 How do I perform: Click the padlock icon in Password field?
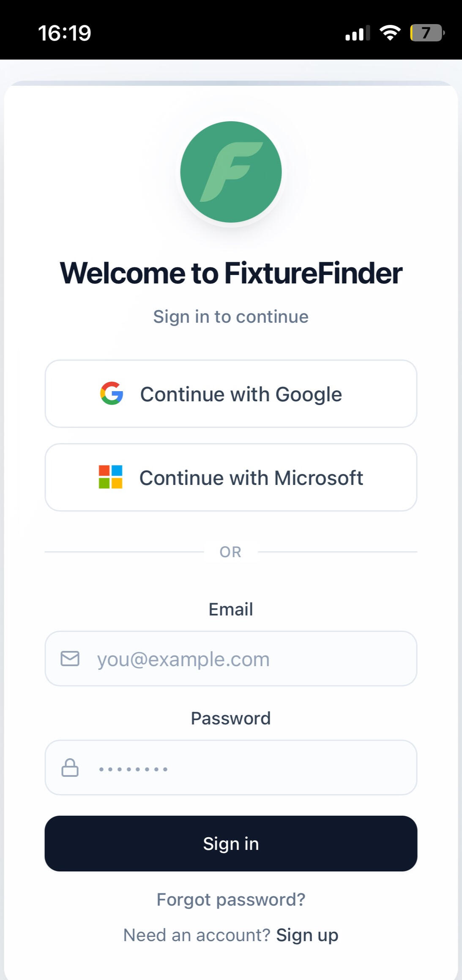point(70,768)
